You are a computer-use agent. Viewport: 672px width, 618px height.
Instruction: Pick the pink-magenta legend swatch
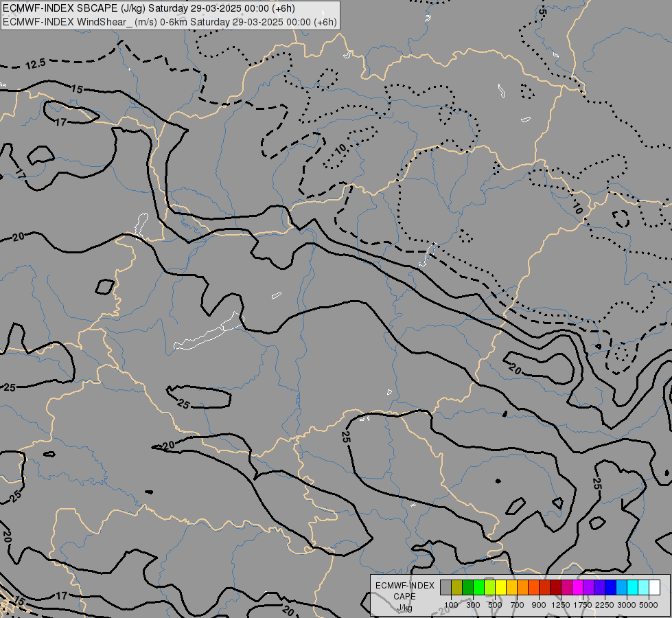[x=566, y=588]
